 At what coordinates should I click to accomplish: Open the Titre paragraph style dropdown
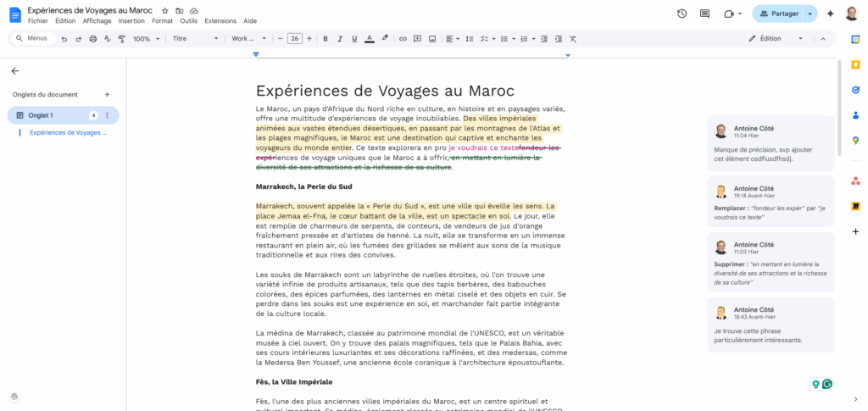click(196, 39)
